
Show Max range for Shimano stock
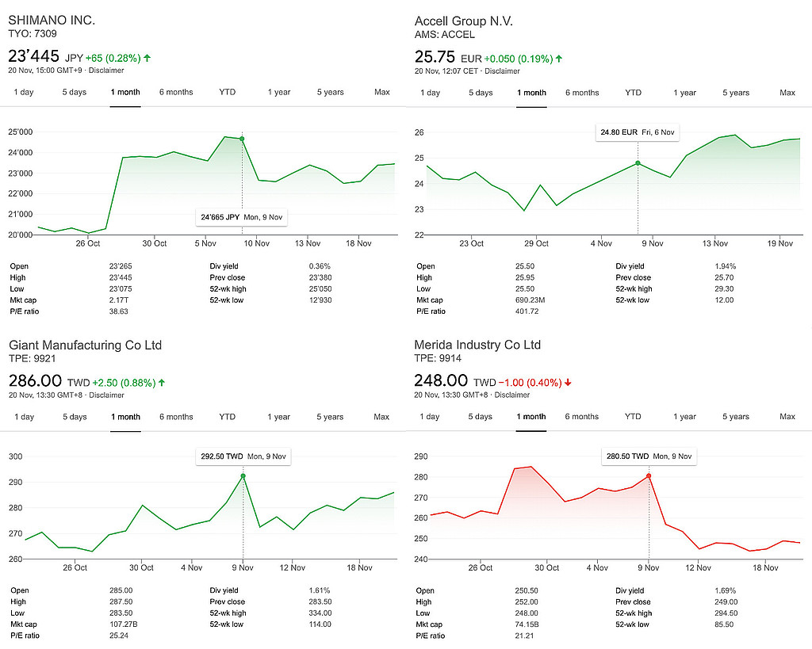pos(382,92)
